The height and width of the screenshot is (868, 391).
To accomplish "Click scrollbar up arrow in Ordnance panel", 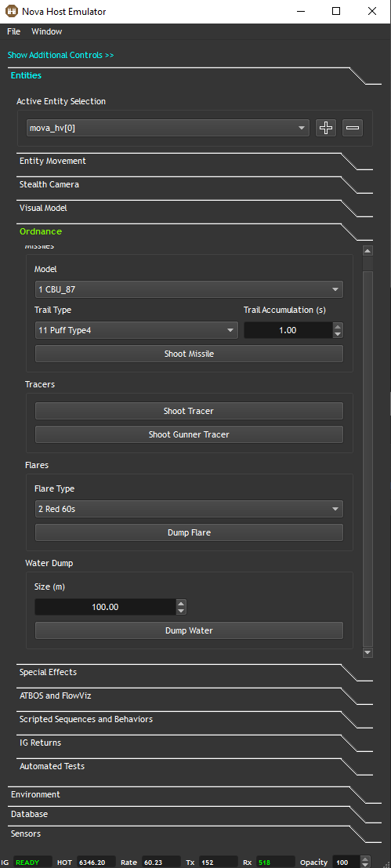I will click(x=367, y=251).
